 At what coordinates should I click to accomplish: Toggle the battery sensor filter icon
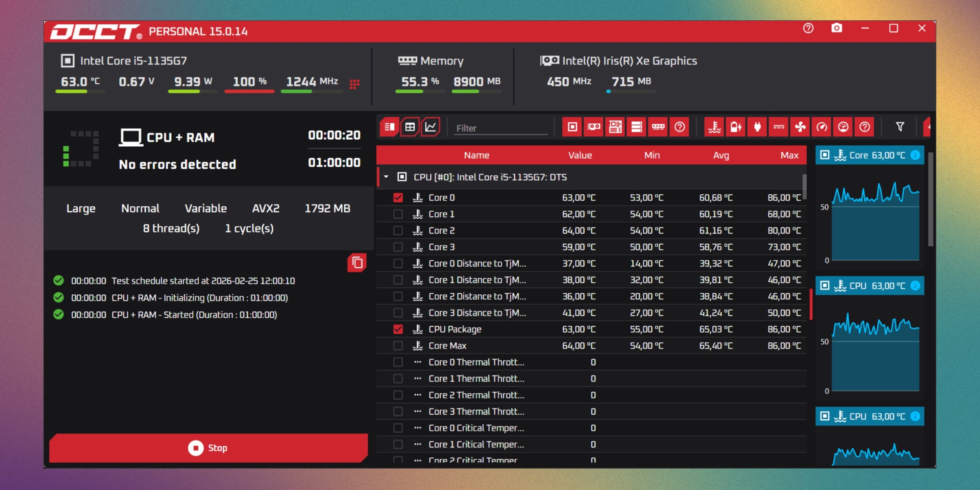coord(736,127)
